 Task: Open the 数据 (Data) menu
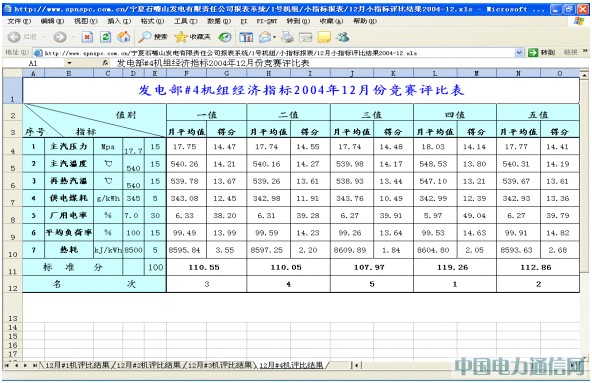[219, 21]
